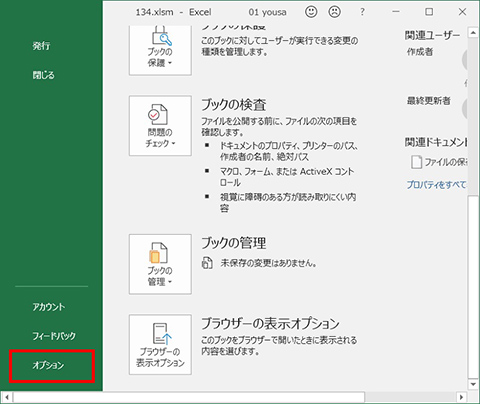The width and height of the screenshot is (480, 404).
Task: Click the ブックの検査 heading
Action: [x=234, y=105]
